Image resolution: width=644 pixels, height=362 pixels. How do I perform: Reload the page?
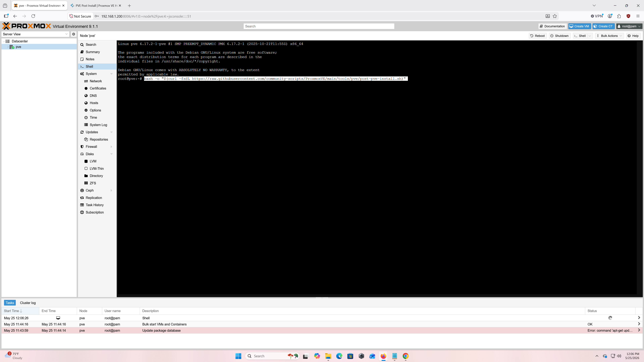(33, 16)
